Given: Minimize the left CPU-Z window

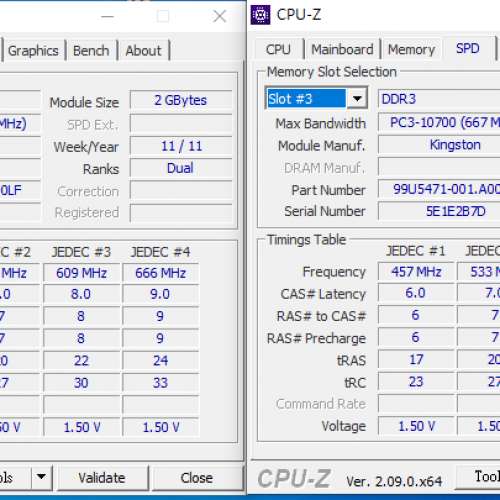Looking at the screenshot, I should [x=107, y=16].
